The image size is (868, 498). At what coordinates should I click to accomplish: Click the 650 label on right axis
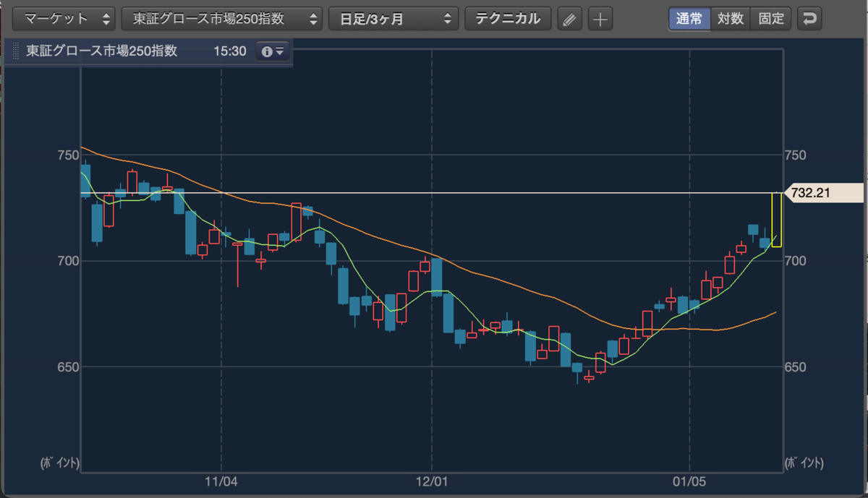point(794,366)
